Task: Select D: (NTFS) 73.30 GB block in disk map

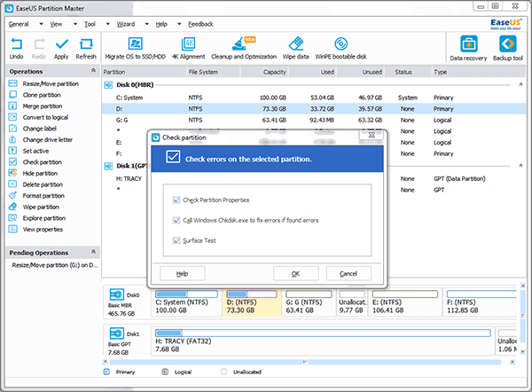Action: click(252, 302)
